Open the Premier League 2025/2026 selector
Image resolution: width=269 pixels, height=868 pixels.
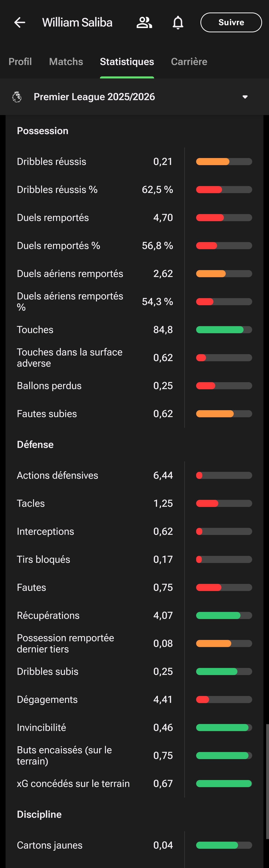pyautogui.click(x=94, y=97)
